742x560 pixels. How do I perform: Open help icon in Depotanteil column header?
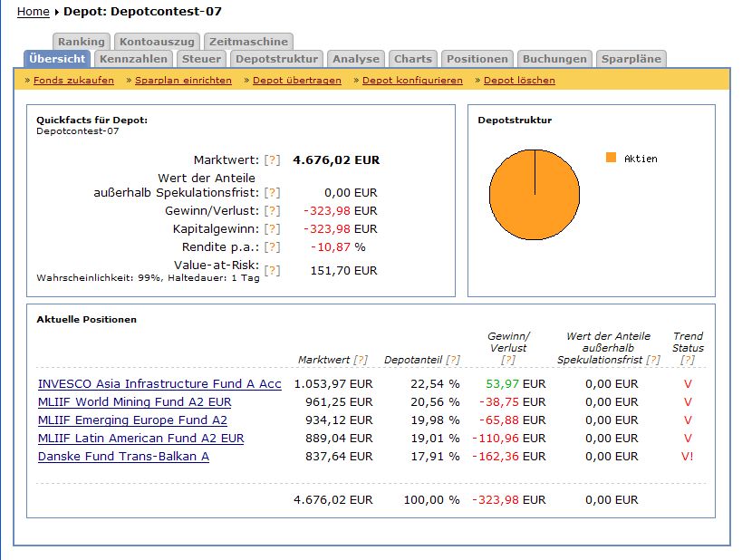(451, 360)
